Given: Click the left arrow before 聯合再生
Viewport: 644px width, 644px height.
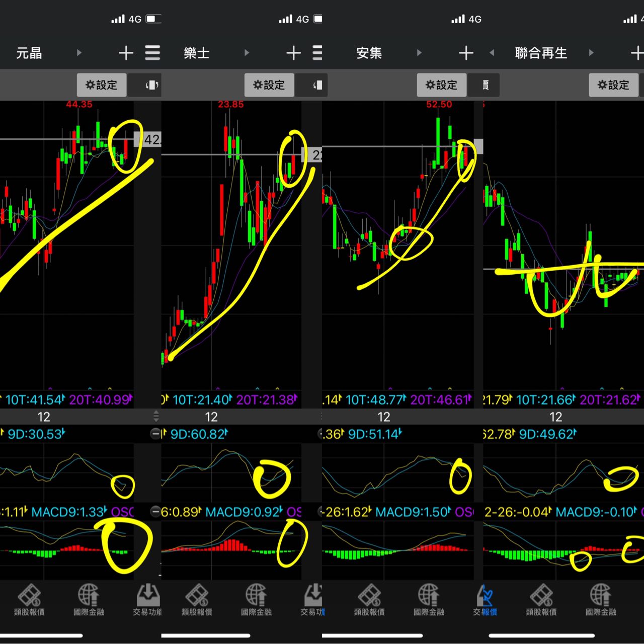Looking at the screenshot, I should 492,53.
